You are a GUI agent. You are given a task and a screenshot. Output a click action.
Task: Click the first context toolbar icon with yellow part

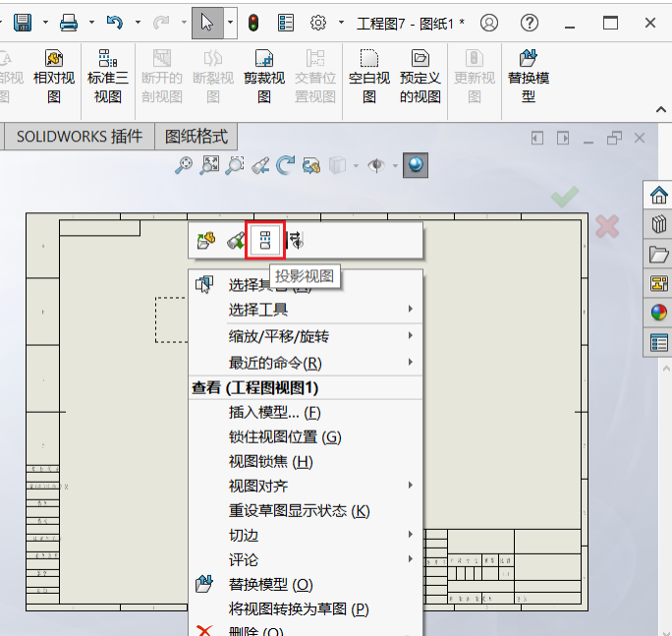pos(206,240)
